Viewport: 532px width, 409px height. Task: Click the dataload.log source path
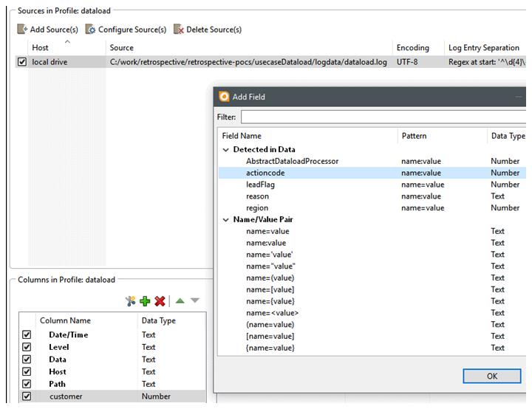click(248, 62)
